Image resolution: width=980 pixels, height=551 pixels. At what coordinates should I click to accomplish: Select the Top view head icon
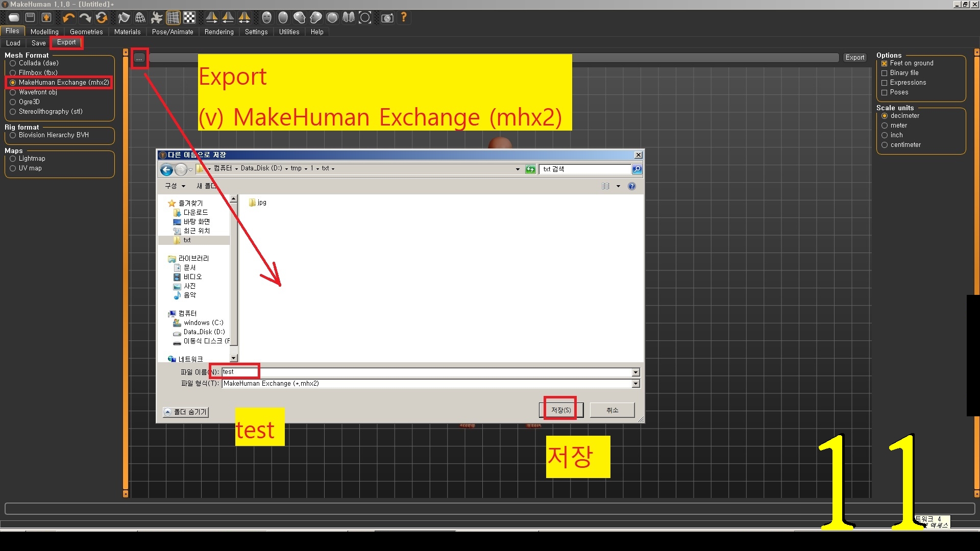[x=332, y=18]
